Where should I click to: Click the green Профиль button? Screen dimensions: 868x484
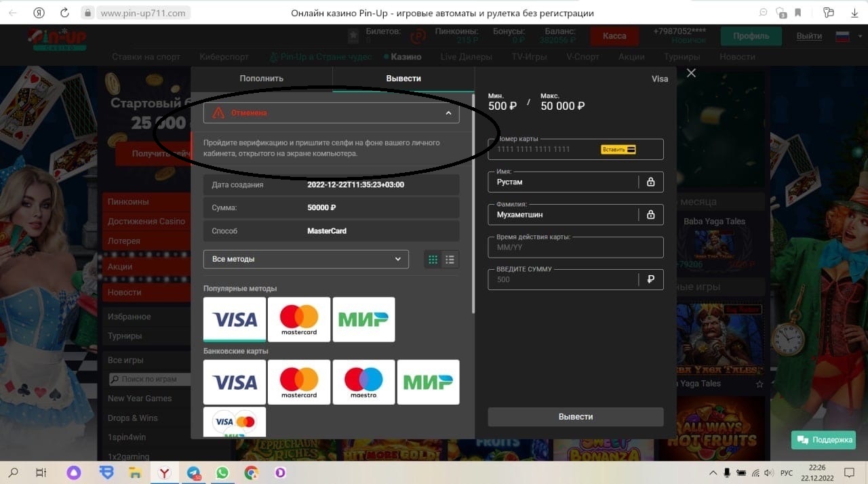coord(751,36)
